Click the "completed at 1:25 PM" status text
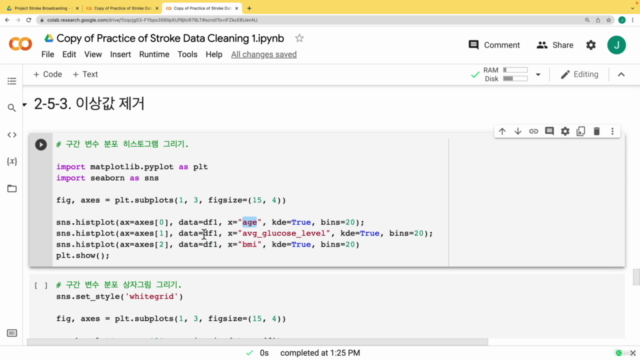Viewport: 640px width, 360px height. pyautogui.click(x=320, y=353)
